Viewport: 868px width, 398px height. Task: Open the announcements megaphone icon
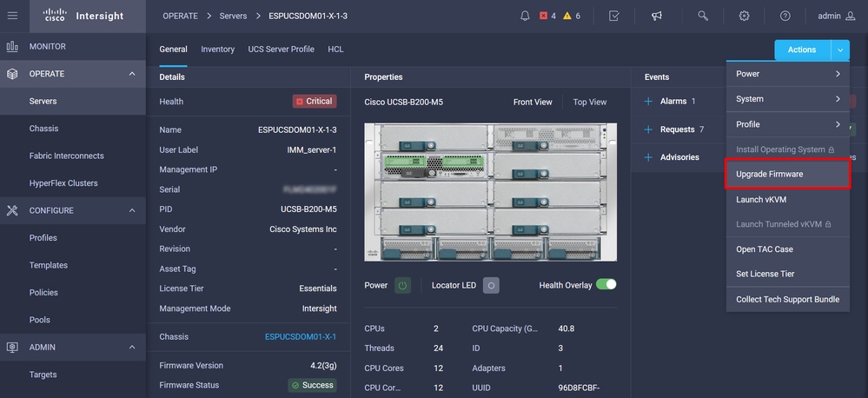pyautogui.click(x=657, y=16)
